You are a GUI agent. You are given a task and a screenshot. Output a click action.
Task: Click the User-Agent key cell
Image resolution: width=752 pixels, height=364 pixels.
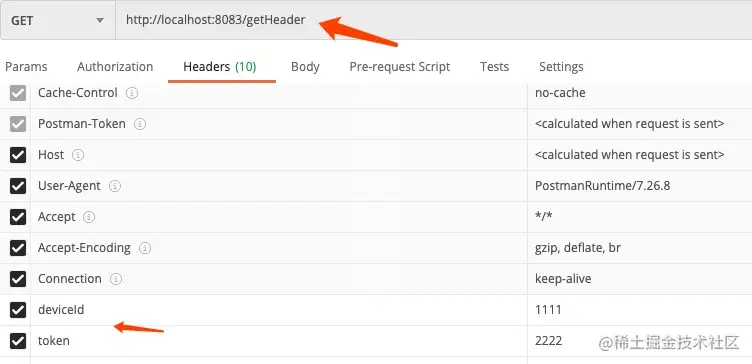tap(279, 186)
